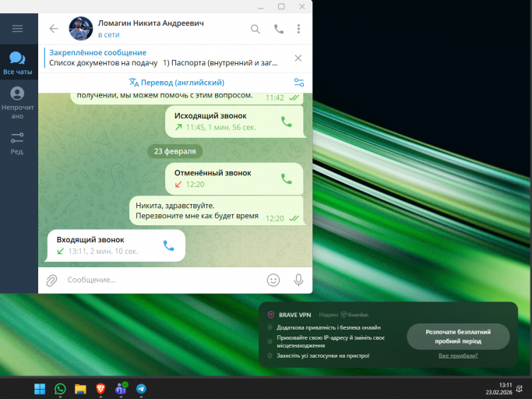Click the в сети status text

click(x=108, y=34)
